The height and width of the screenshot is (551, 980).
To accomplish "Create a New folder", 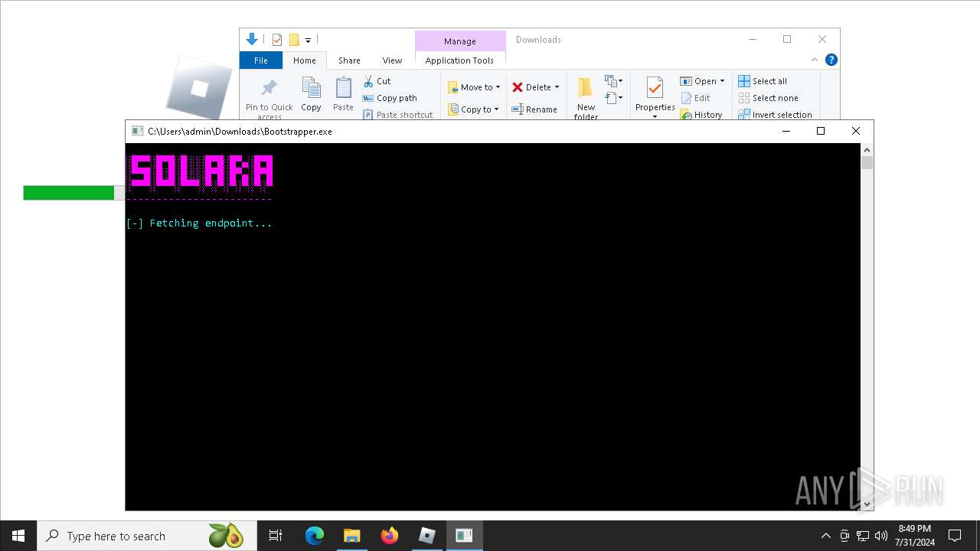I will pyautogui.click(x=586, y=98).
